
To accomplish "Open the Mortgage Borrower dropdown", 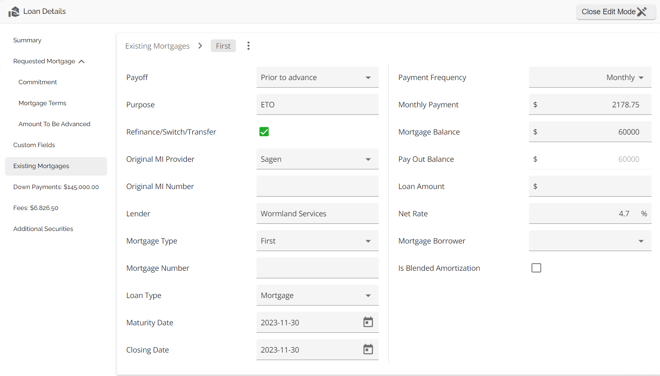I will pos(590,241).
